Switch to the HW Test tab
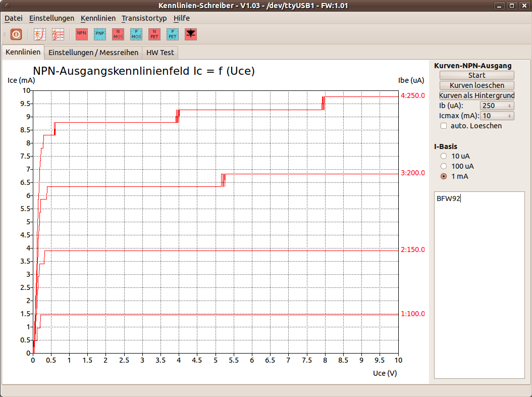 coord(160,53)
